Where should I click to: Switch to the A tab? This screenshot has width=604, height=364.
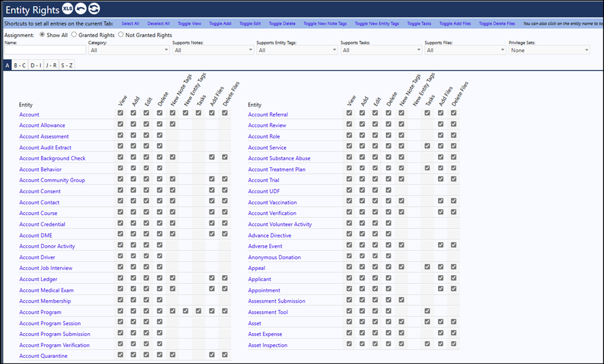7,66
